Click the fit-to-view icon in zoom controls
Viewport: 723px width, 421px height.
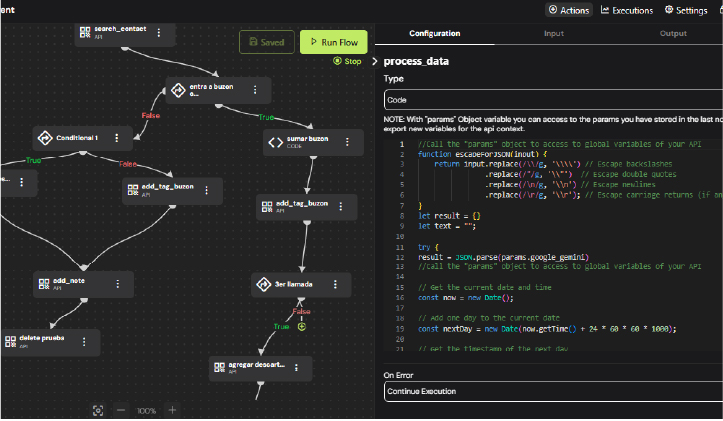[98, 410]
